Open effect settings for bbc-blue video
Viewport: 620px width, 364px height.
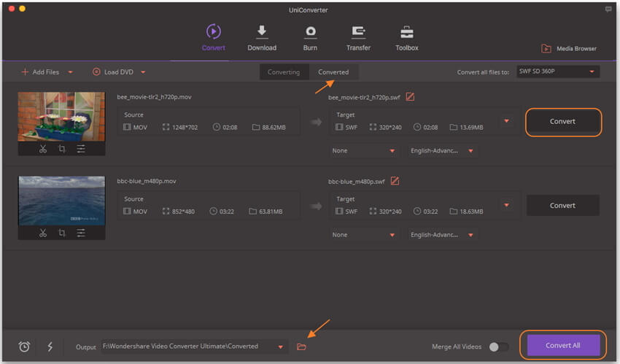point(81,233)
